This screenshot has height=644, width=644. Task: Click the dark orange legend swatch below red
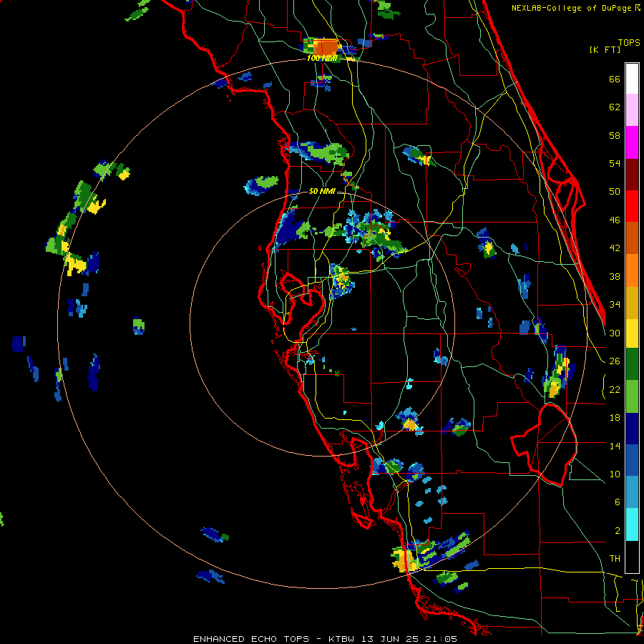(632, 238)
